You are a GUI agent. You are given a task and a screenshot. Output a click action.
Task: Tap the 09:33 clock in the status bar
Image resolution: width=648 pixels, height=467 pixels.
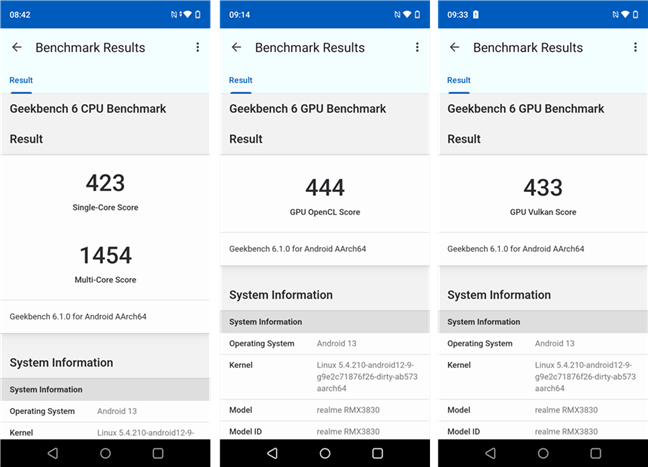[457, 15]
